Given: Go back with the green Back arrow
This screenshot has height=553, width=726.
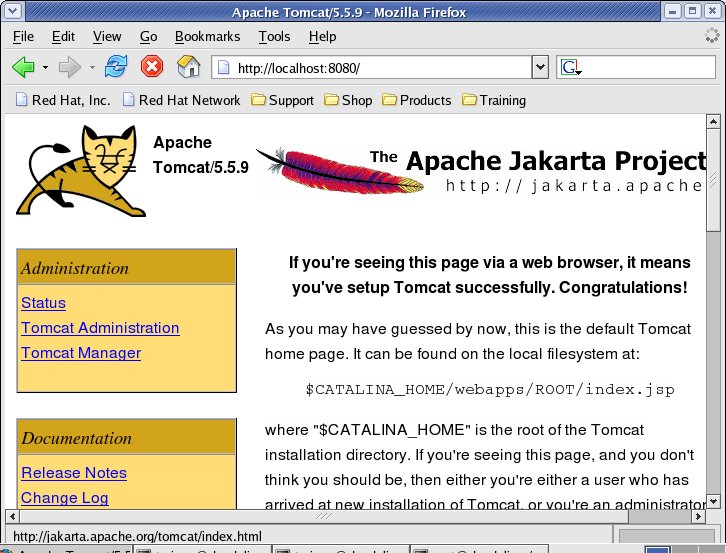Looking at the screenshot, I should click(x=23, y=68).
